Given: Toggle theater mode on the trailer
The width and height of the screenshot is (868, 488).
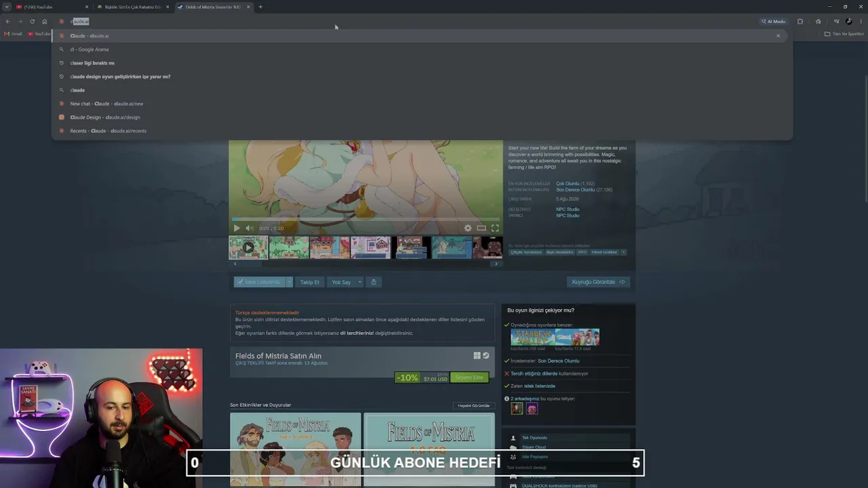Looking at the screenshot, I should [481, 228].
